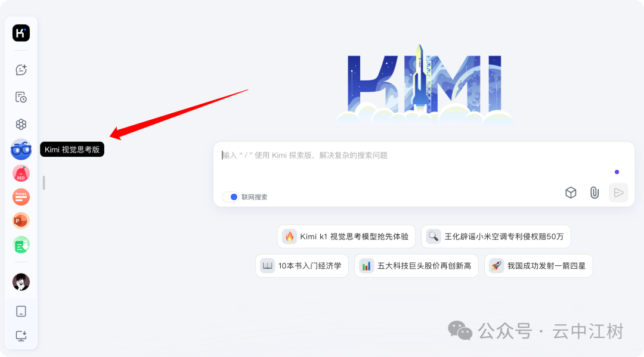Select Kimi 视觉思考版 glasses avatar
Screen dimensions: 644x357
[21, 150]
